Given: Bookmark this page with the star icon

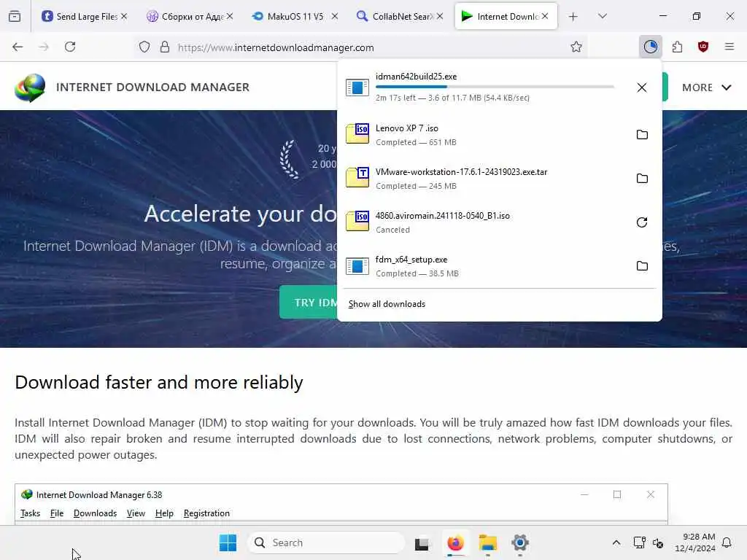Looking at the screenshot, I should point(576,47).
